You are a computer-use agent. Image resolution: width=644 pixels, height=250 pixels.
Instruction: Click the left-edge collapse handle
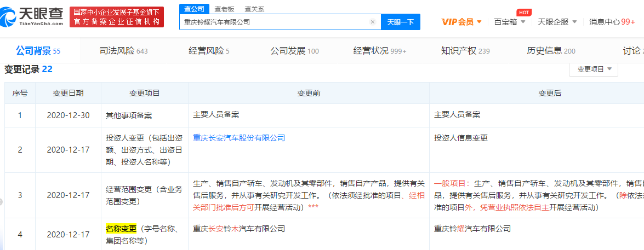[x=1, y=202]
